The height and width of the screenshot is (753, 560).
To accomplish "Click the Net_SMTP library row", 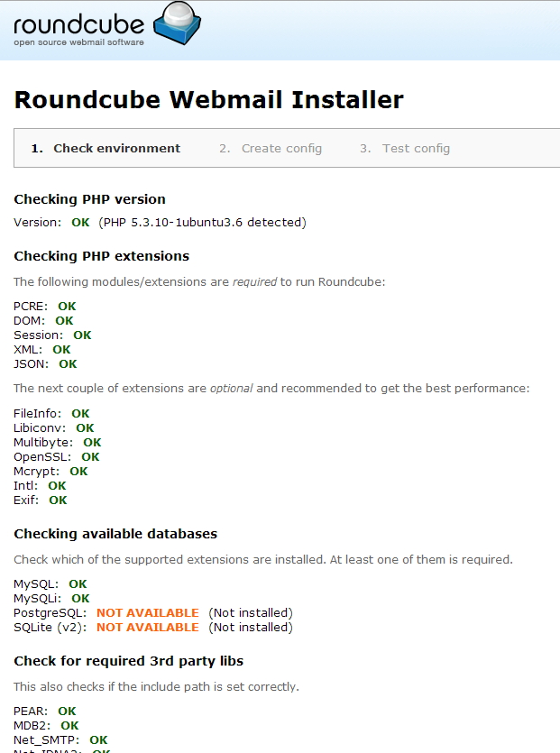I will 60,740.
